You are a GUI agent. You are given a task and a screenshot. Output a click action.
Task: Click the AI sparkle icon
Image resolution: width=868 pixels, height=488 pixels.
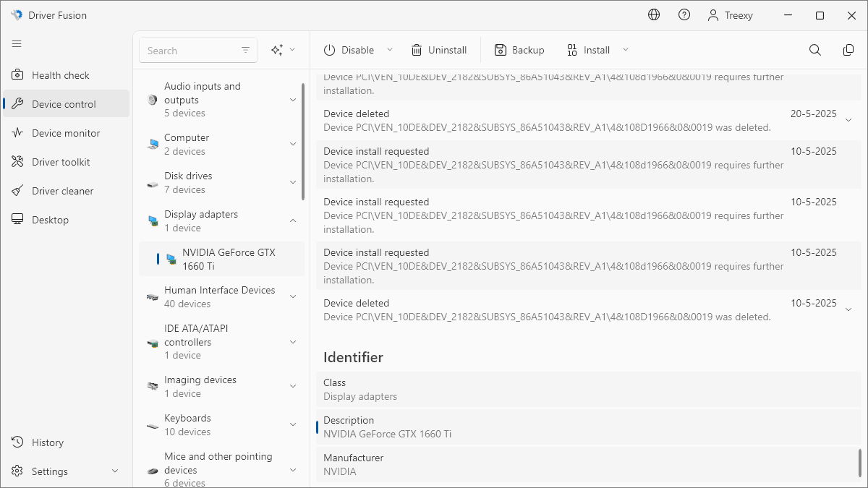[x=276, y=50]
